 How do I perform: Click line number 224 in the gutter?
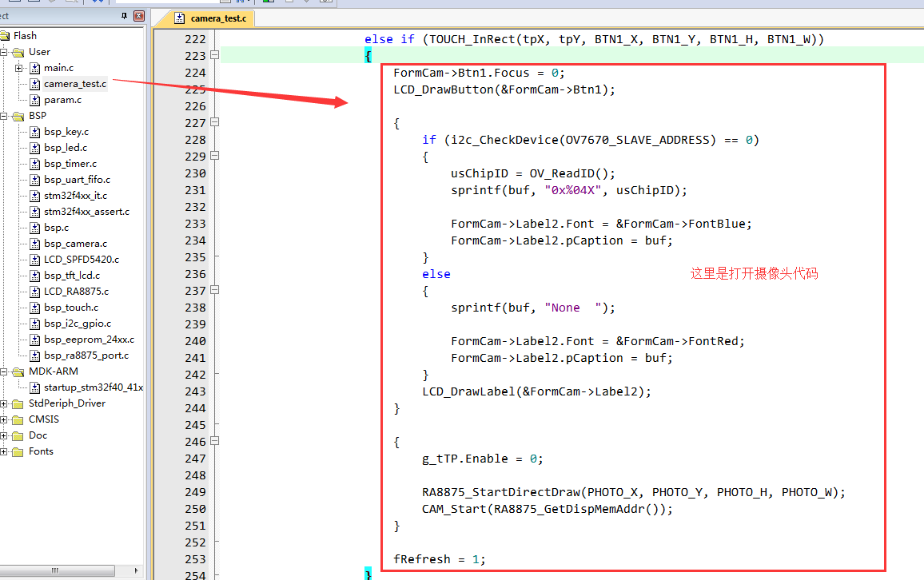(x=195, y=73)
